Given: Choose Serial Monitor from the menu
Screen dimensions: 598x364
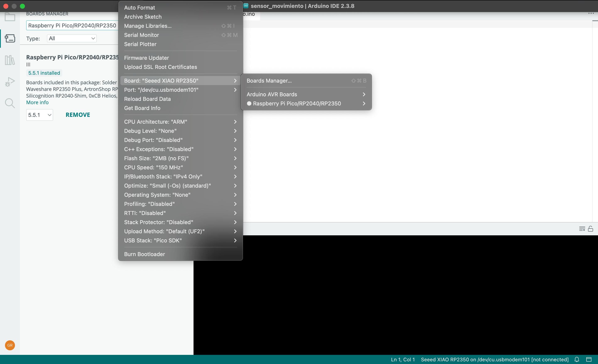Looking at the screenshot, I should 141,35.
